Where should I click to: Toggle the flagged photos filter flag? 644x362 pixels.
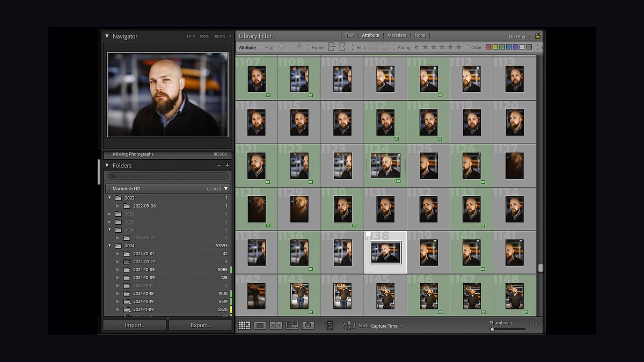281,47
